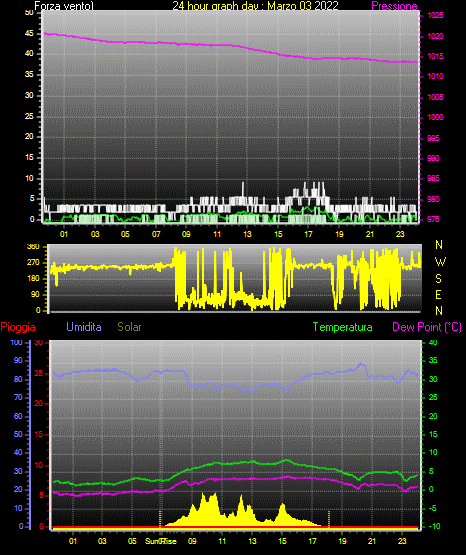466x555 pixels.
Task: Click humidity axis value 50
Action: (x=18, y=434)
